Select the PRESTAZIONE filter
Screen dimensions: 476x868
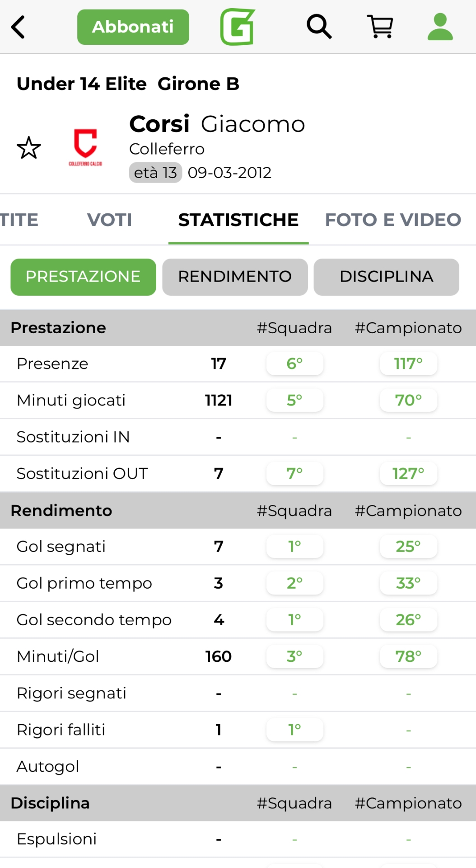tap(83, 277)
